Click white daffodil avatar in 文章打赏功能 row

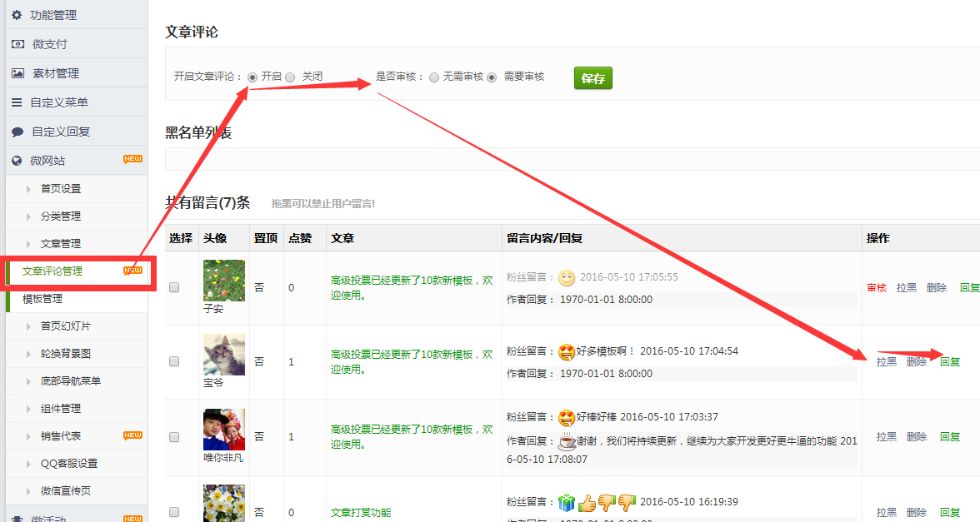click(x=223, y=503)
